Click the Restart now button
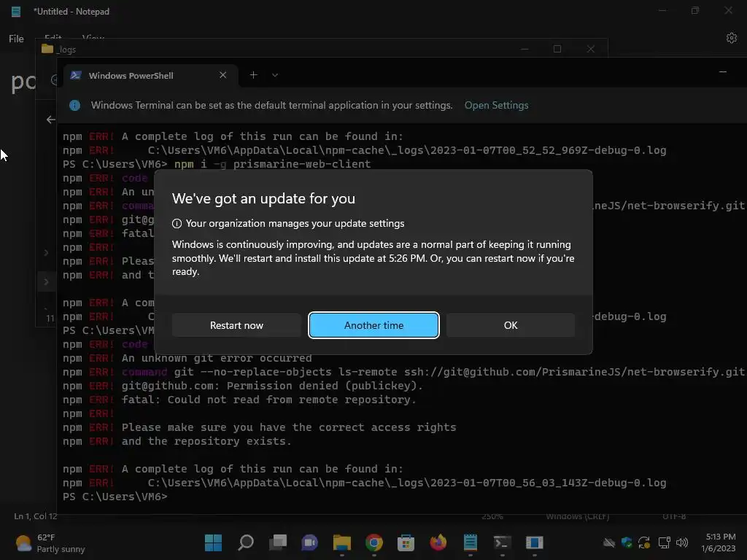This screenshot has width=747, height=560. (x=236, y=325)
